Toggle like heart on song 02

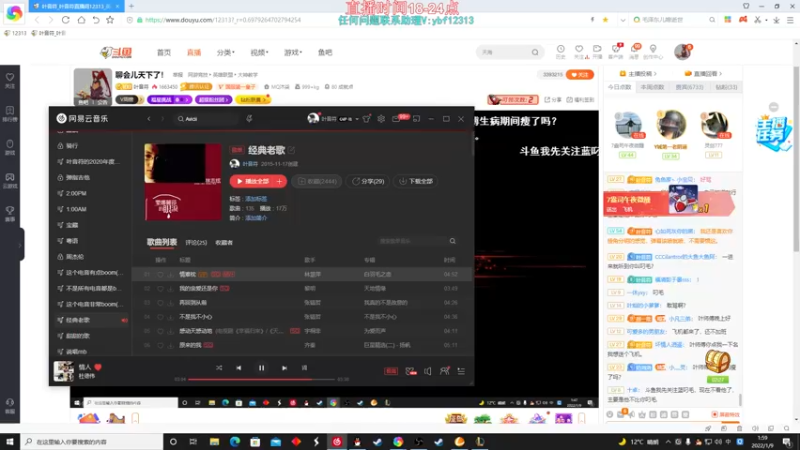click(x=160, y=289)
